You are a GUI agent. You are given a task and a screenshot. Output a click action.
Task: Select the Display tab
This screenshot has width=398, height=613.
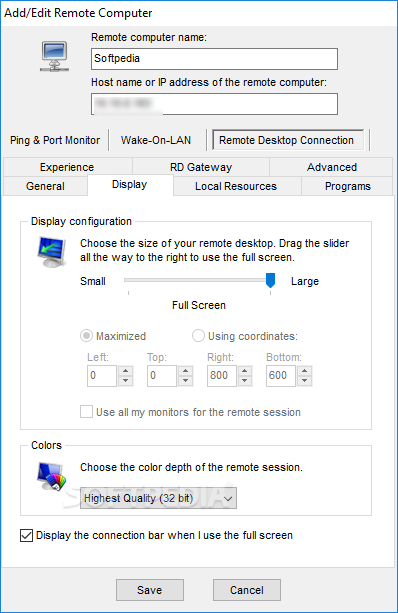[130, 185]
